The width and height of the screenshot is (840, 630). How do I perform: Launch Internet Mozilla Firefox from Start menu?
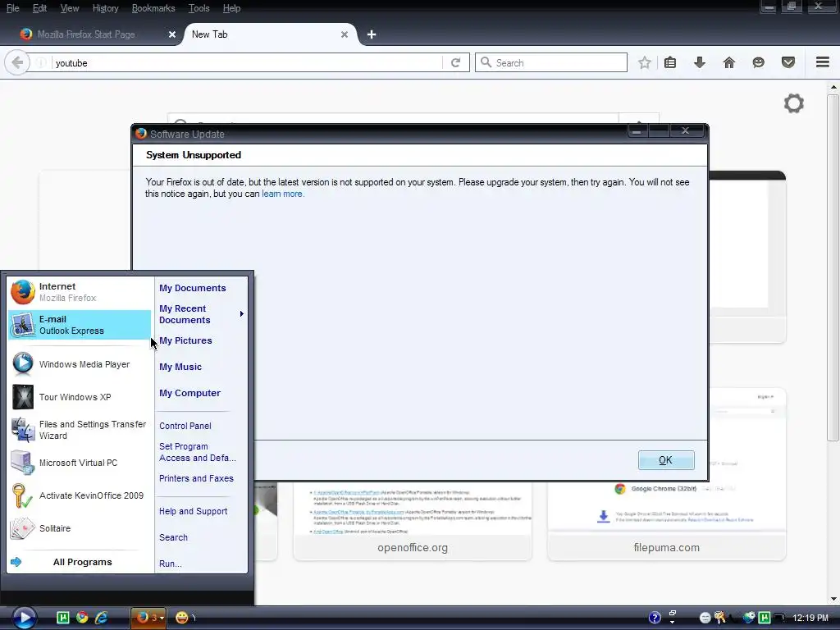pos(80,292)
